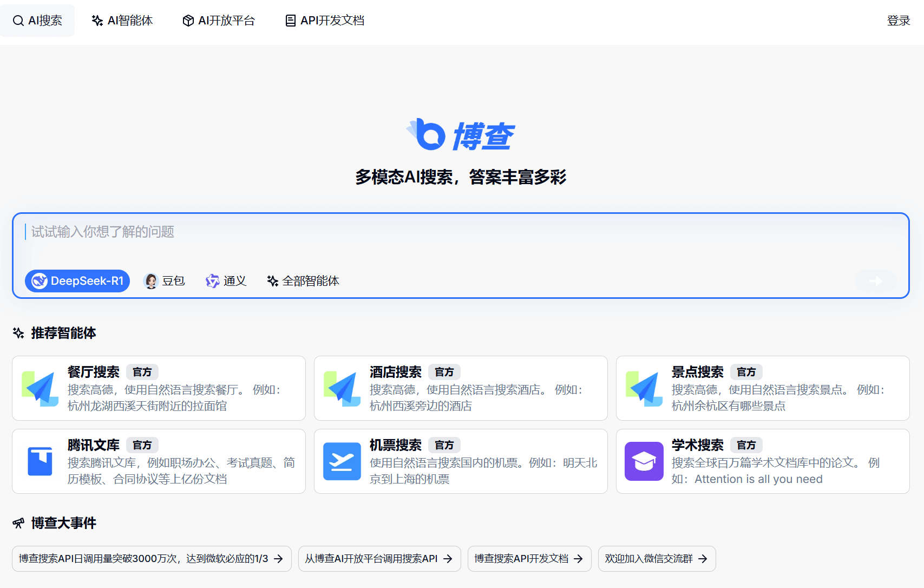Click the 登录 link

click(x=899, y=20)
